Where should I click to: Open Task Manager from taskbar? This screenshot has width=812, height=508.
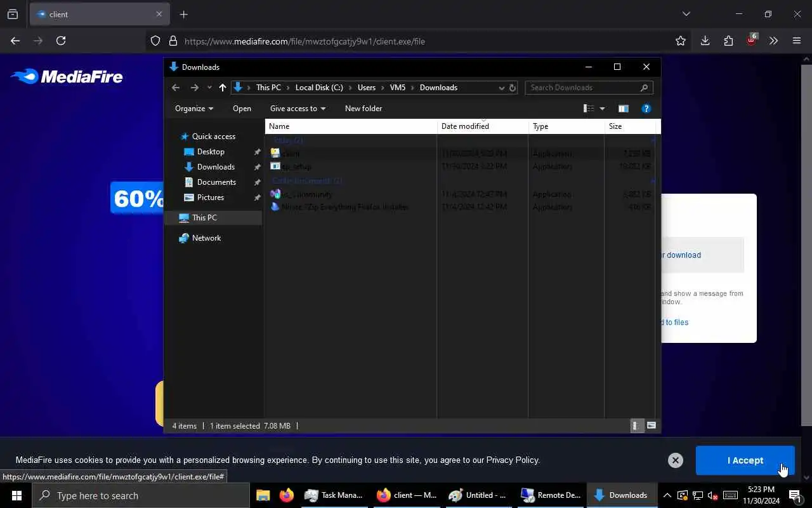tap(334, 495)
